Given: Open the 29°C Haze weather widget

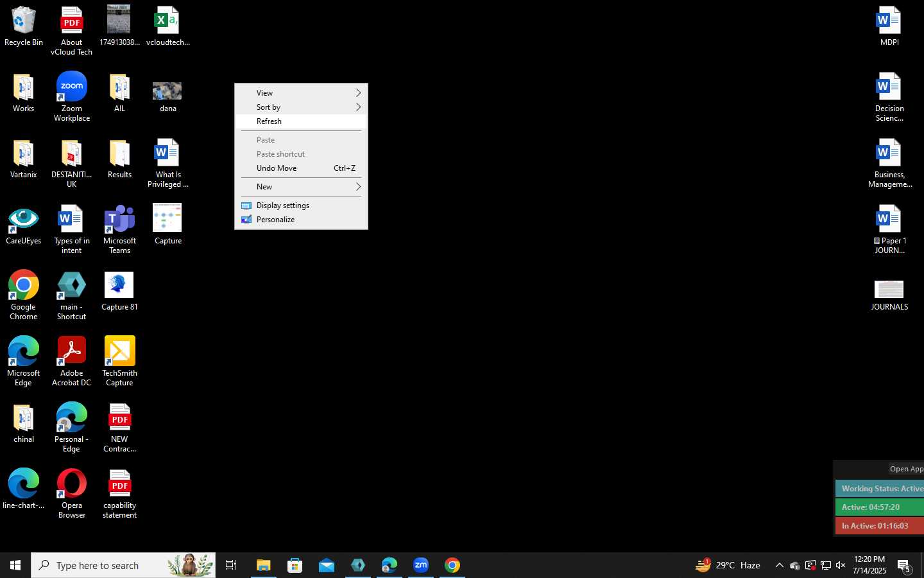Looking at the screenshot, I should 728,565.
